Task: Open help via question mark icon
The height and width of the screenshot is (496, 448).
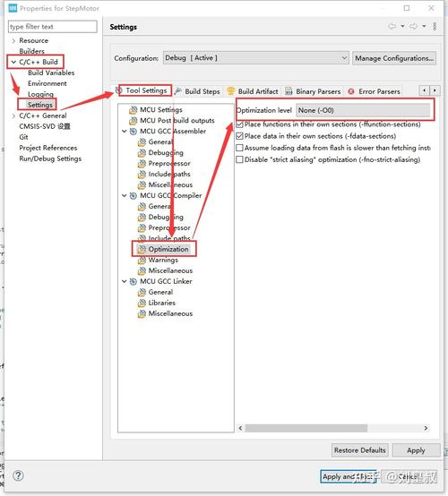Action: click(x=18, y=475)
